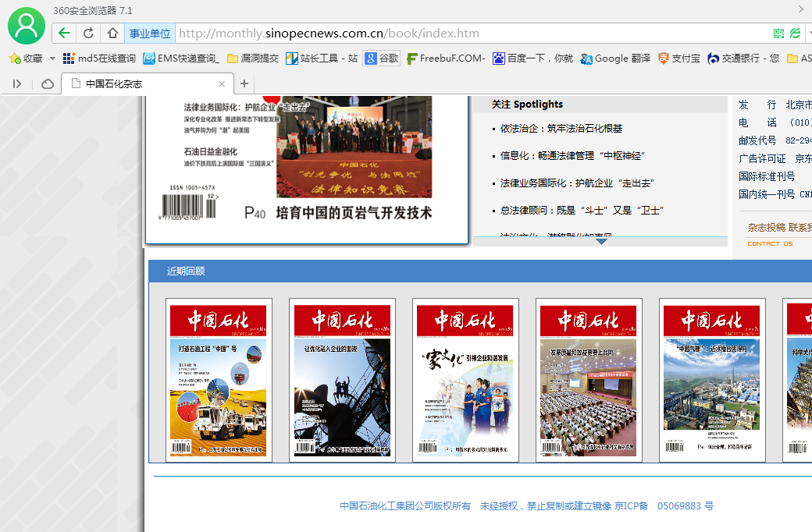Click the cloud sync icon
The image size is (812, 532).
(x=48, y=83)
